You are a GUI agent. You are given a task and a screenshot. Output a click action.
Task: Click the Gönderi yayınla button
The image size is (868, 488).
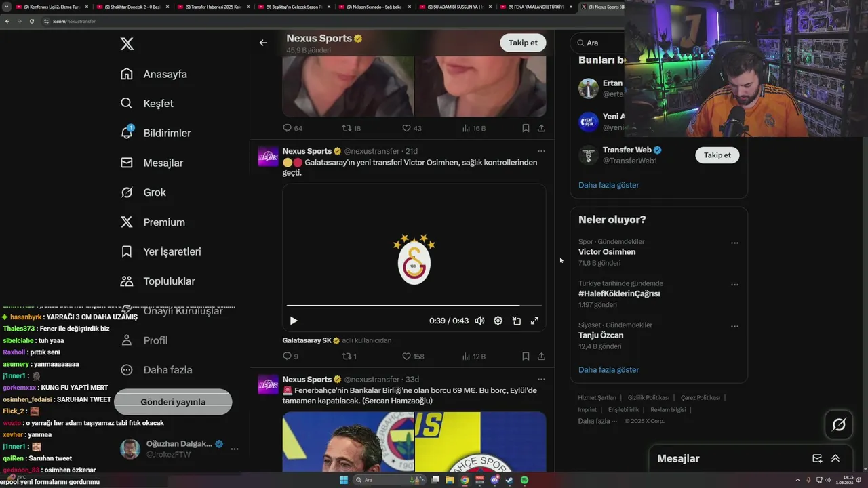coord(173,401)
